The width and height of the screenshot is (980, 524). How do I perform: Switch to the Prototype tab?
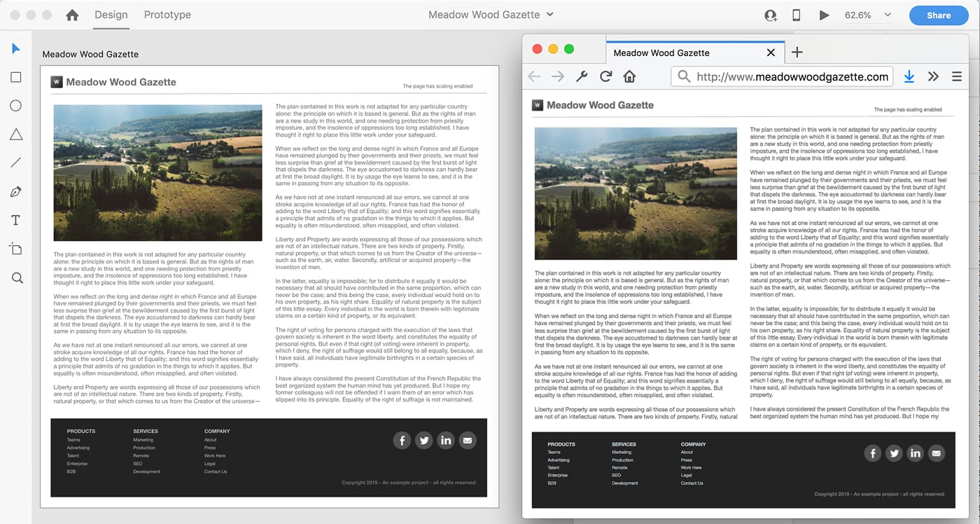pyautogui.click(x=167, y=15)
